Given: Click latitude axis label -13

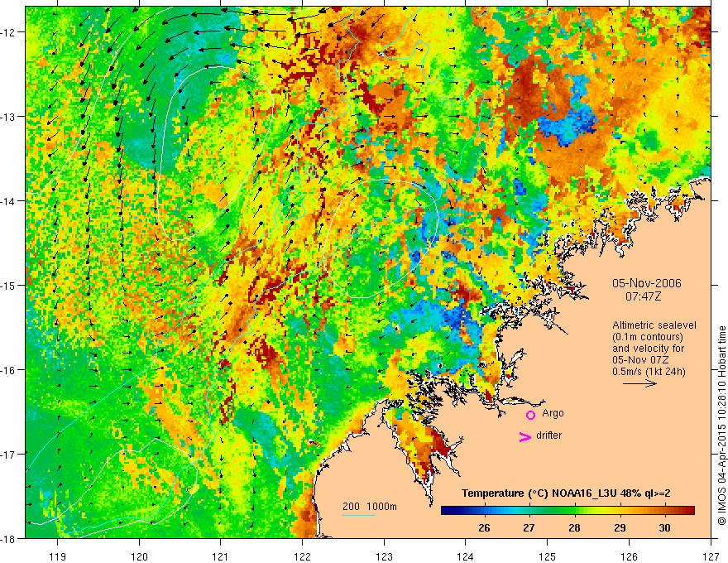Looking at the screenshot, I should pos(9,117).
